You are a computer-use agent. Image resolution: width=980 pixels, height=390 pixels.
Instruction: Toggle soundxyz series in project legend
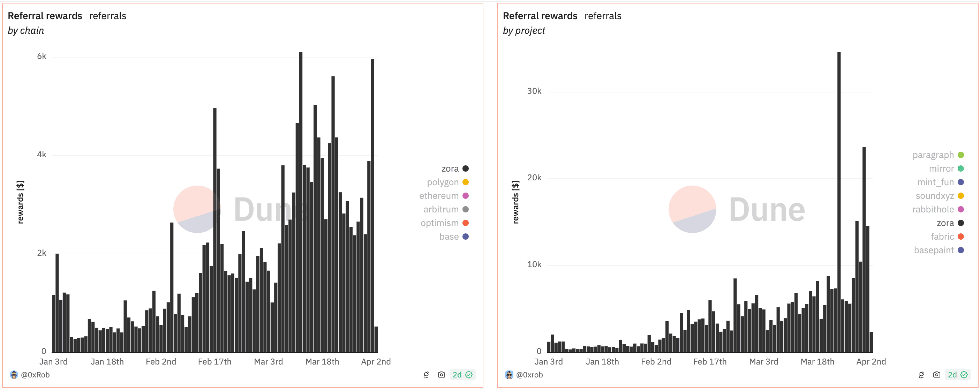tap(939, 196)
